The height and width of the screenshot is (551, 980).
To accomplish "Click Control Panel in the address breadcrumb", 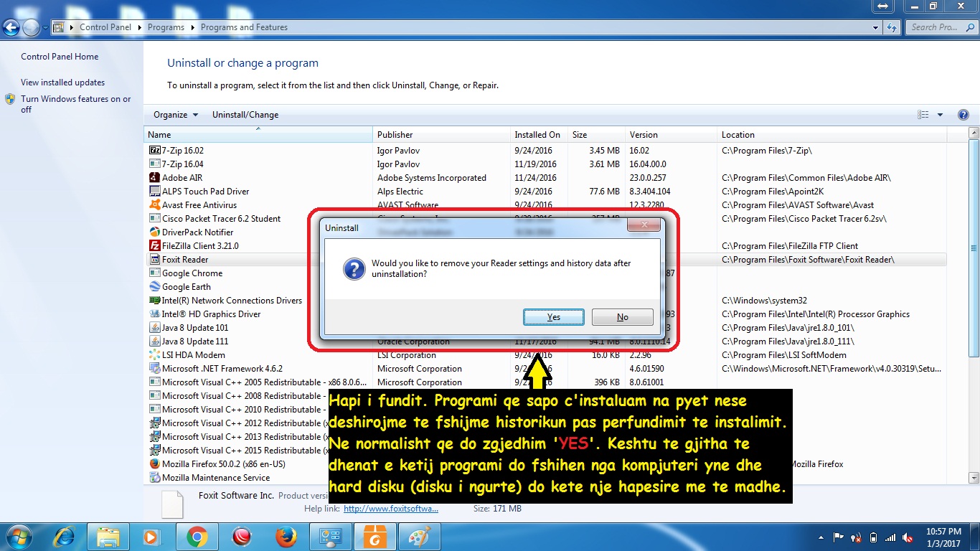I will coord(105,27).
